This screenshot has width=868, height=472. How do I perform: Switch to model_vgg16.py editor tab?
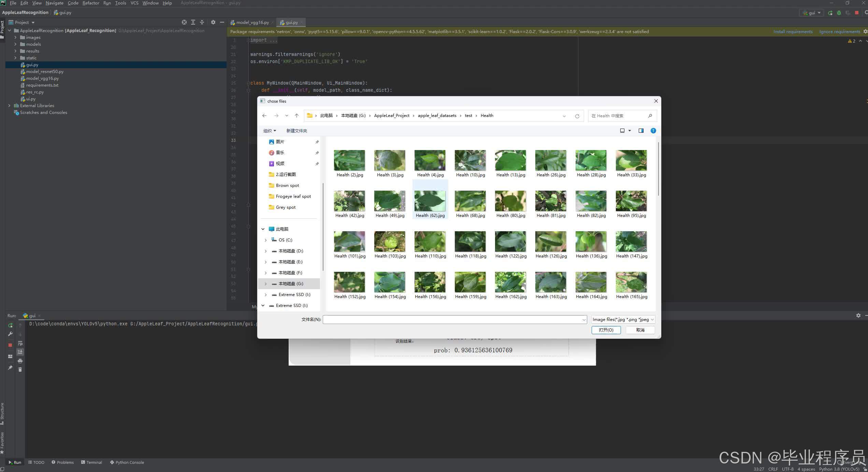[x=252, y=23]
